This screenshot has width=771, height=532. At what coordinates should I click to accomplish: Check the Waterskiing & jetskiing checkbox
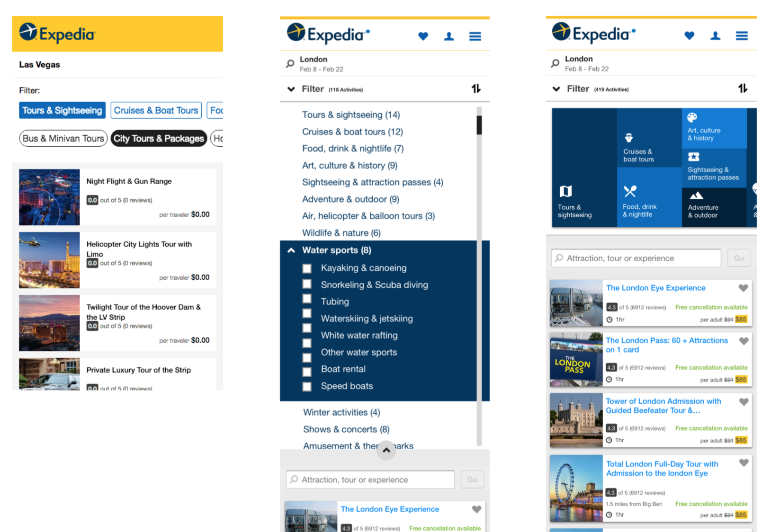click(x=307, y=313)
